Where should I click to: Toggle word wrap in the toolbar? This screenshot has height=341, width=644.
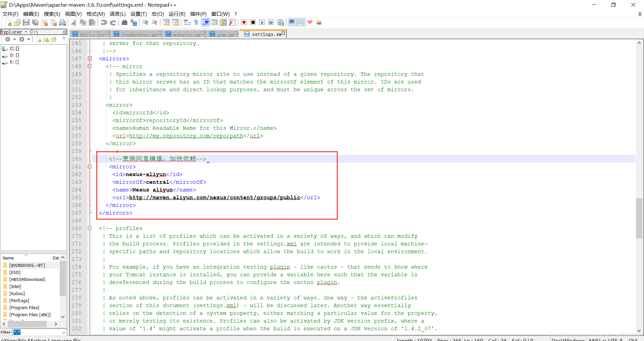click(x=187, y=22)
